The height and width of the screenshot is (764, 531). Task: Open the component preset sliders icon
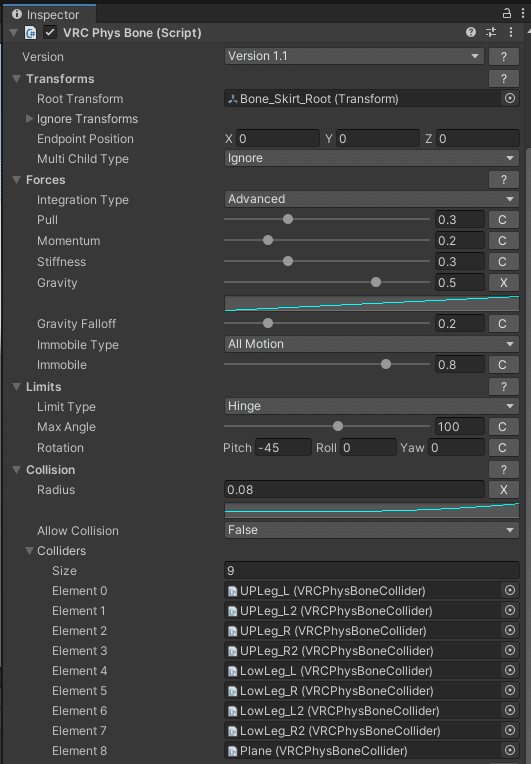click(x=491, y=32)
